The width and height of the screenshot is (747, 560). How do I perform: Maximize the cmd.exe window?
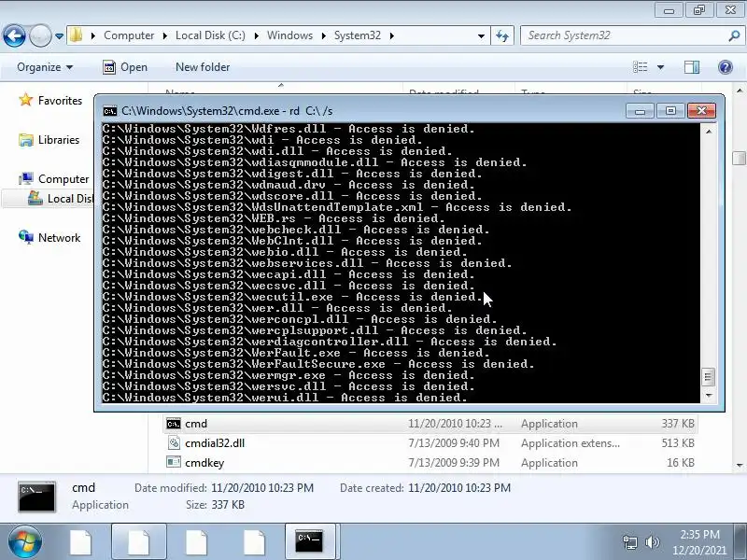tap(670, 111)
